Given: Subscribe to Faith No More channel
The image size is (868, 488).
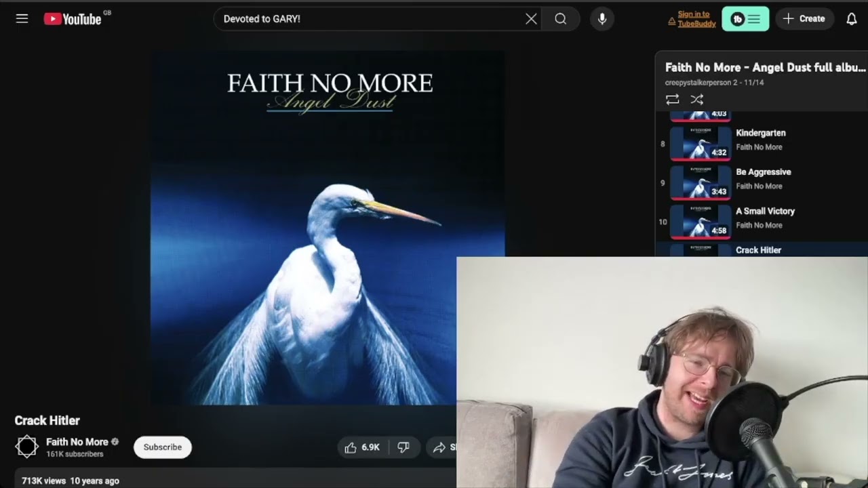Looking at the screenshot, I should pos(163,447).
